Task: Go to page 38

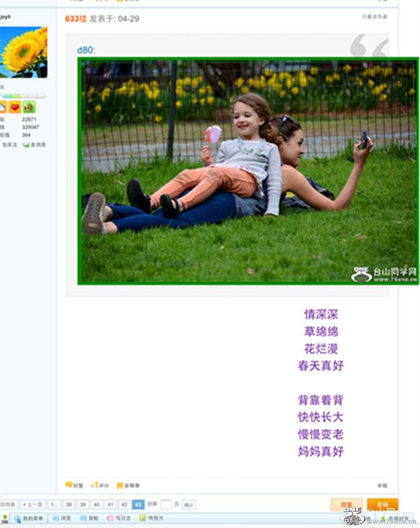Action: pos(69,504)
